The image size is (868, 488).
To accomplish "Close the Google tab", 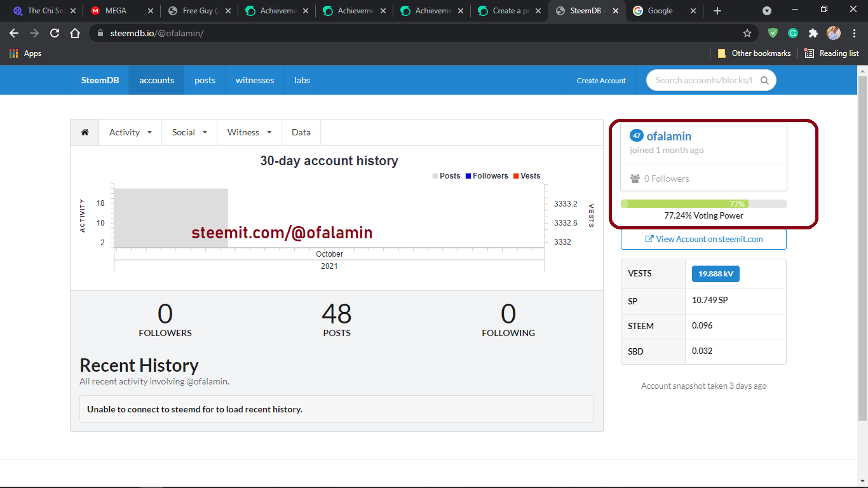I will pyautogui.click(x=693, y=11).
